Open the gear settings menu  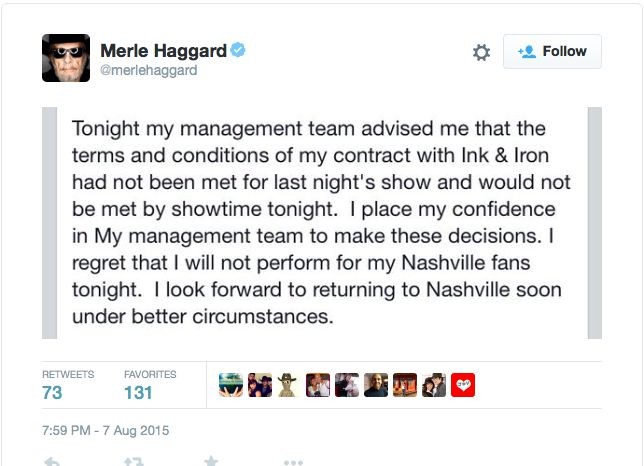(x=481, y=52)
